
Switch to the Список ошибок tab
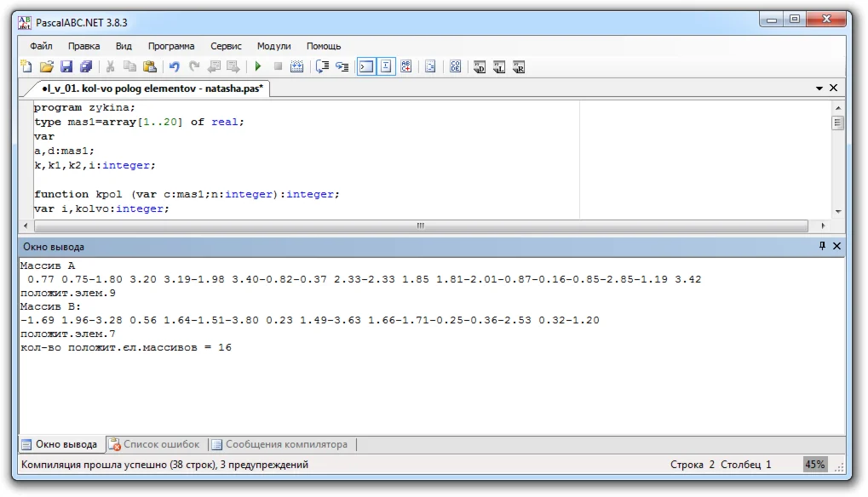154,444
